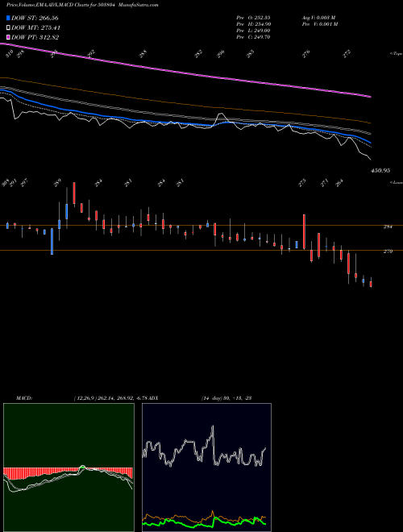Click the tallest red candle at the early price peak

tap(74, 193)
